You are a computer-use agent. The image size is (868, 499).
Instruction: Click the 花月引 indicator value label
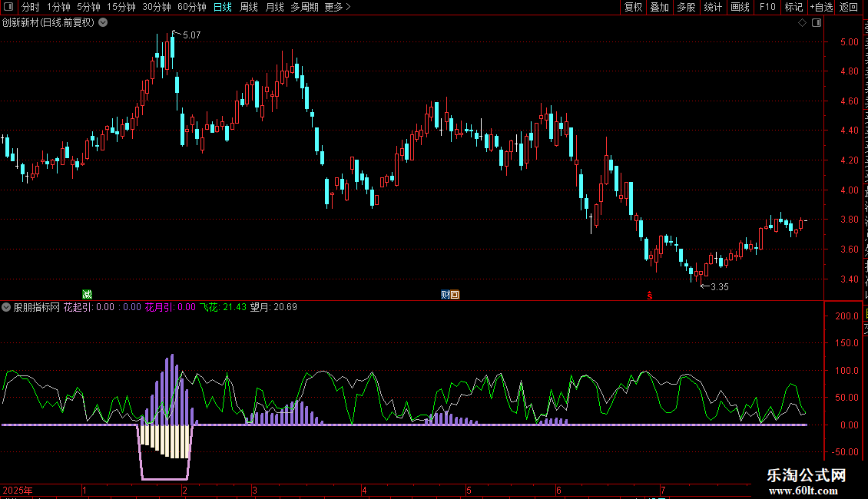170,307
